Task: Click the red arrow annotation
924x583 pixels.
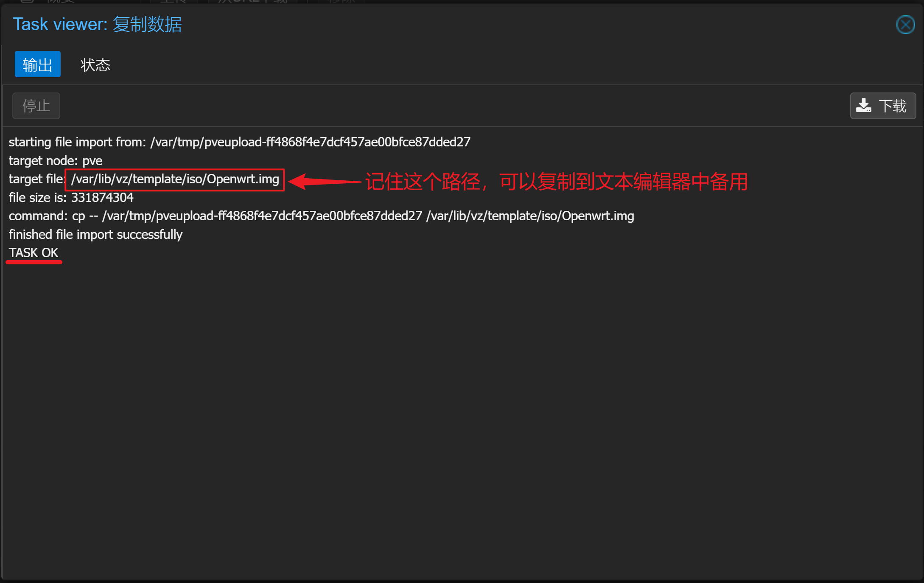Action: pyautogui.click(x=325, y=182)
